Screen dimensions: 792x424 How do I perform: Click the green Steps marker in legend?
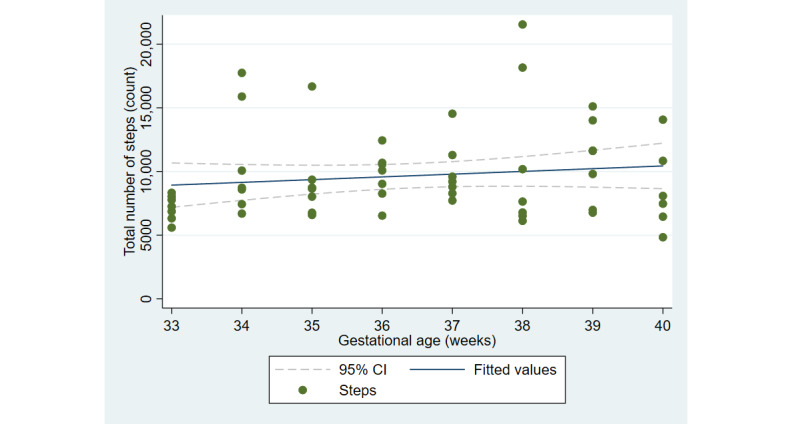point(290,391)
